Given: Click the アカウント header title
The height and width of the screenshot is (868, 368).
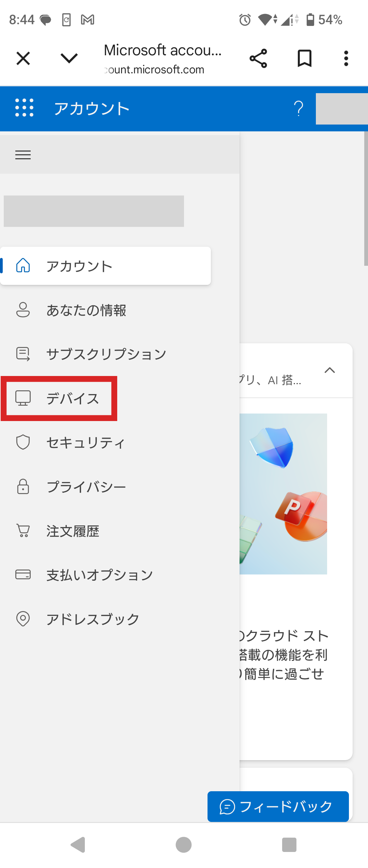Looking at the screenshot, I should coord(92,108).
